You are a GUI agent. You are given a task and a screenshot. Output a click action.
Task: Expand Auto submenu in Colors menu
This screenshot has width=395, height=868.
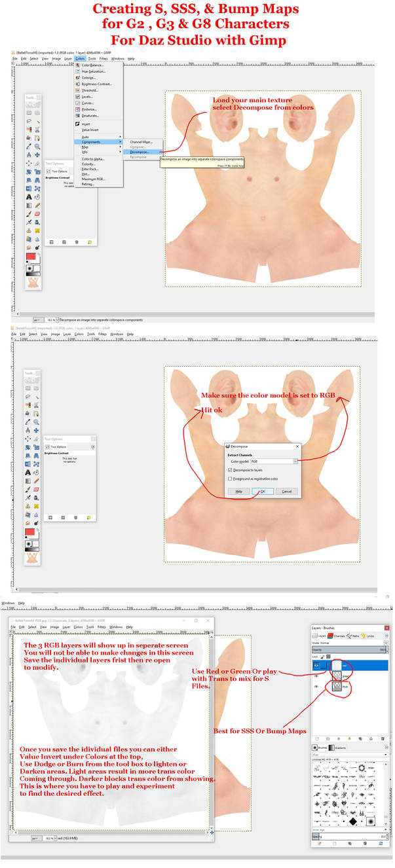98,137
